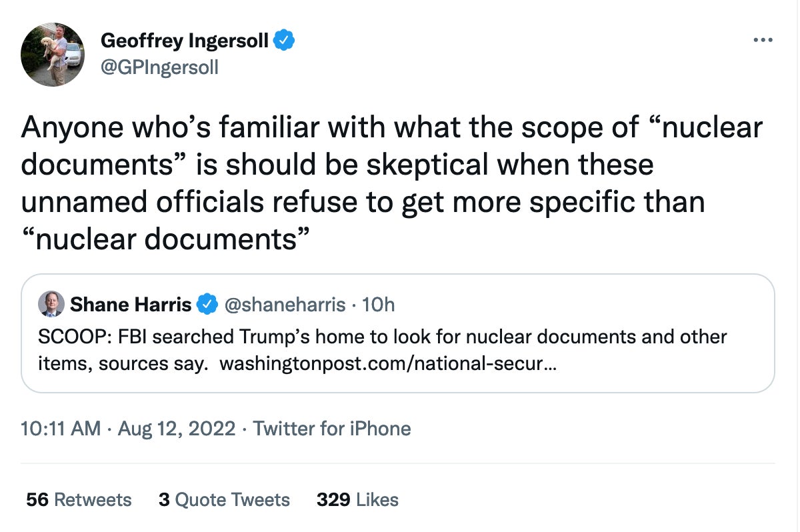Open Geoffrey Ingersoll's profile via display name
This screenshot has height=532, width=800.
point(184,41)
